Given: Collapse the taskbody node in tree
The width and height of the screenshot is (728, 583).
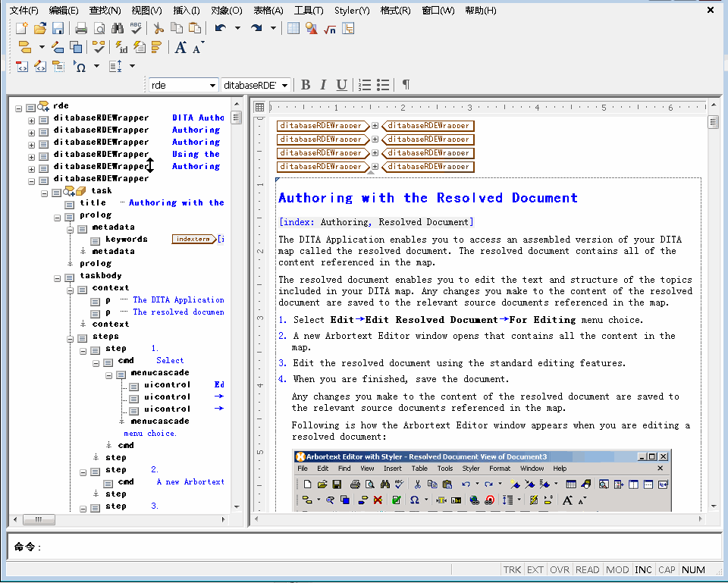Looking at the screenshot, I should [x=57, y=278].
